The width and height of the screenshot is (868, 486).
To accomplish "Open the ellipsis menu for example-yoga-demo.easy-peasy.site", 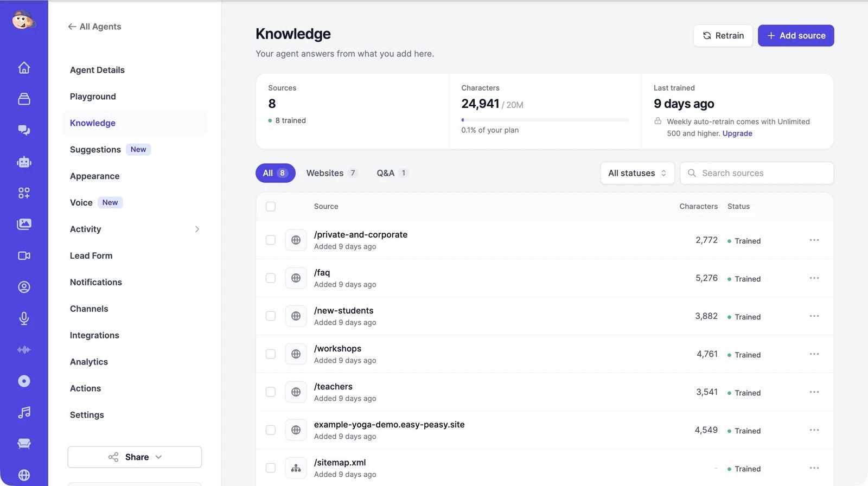I will click(x=814, y=430).
